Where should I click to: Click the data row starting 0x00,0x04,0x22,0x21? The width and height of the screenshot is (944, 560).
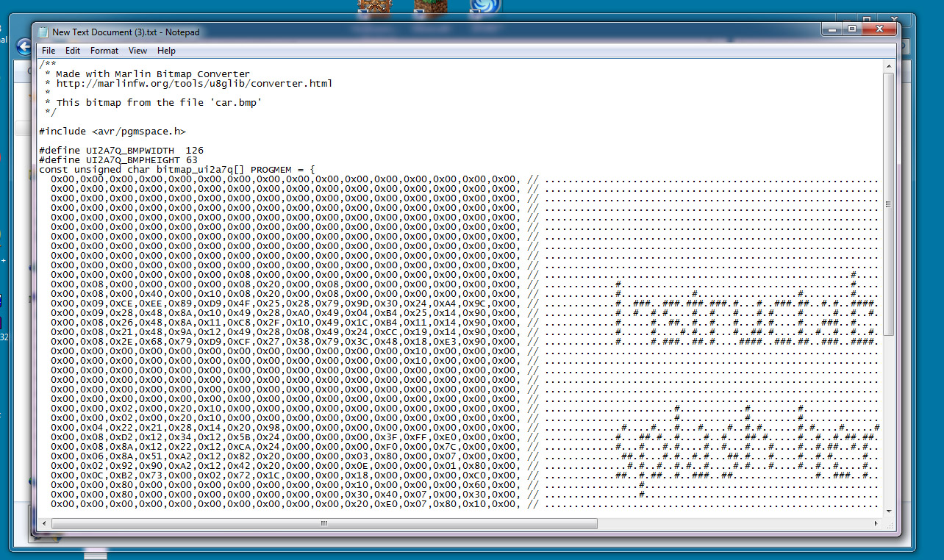[465, 428]
